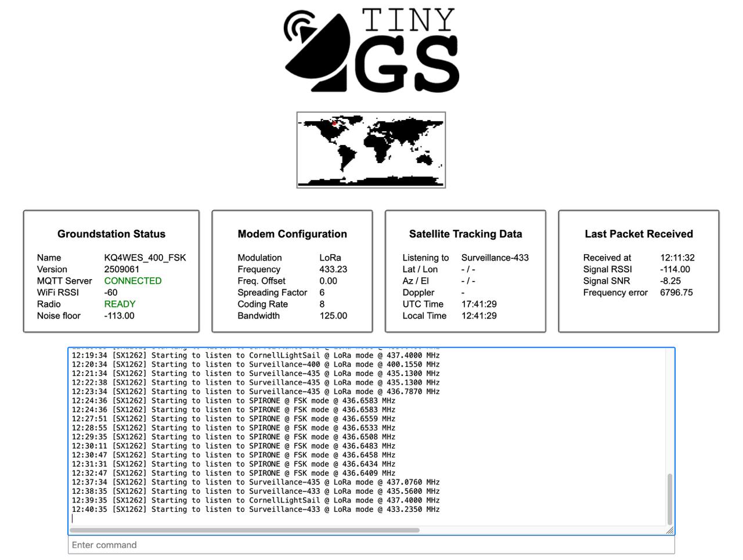
Task: Click the 12:32:47 SPIRONE log line
Action: click(233, 474)
